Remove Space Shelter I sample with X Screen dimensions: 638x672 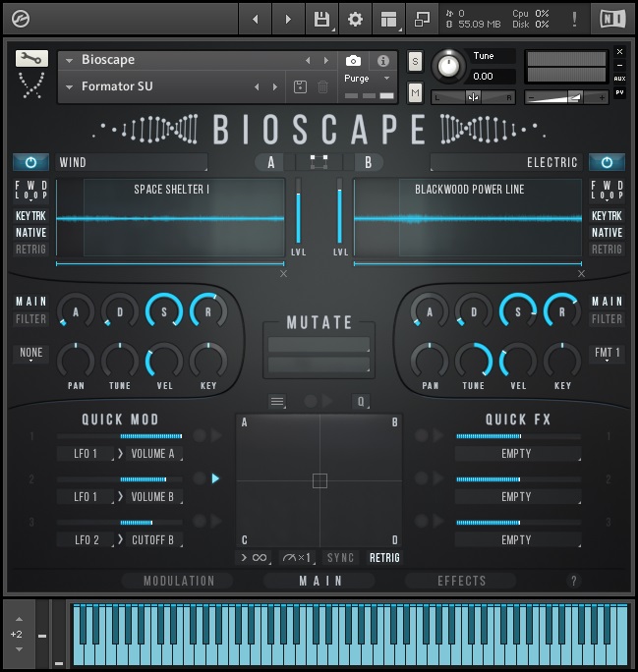pos(283,273)
